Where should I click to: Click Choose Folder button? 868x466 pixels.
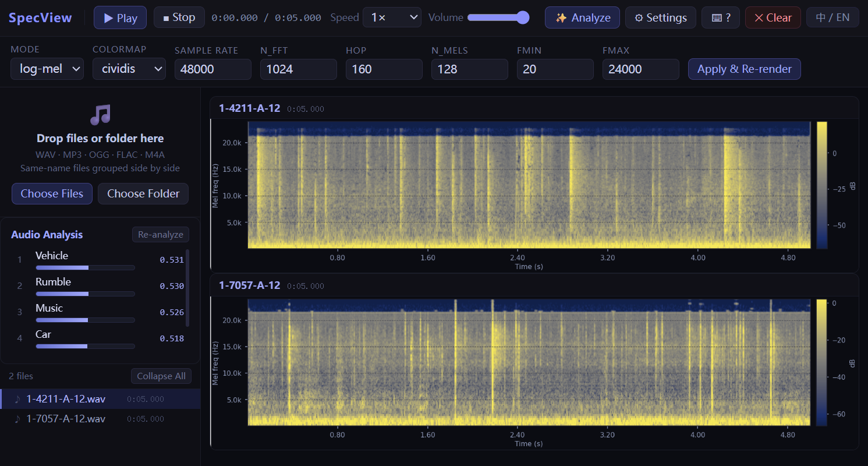tap(143, 193)
